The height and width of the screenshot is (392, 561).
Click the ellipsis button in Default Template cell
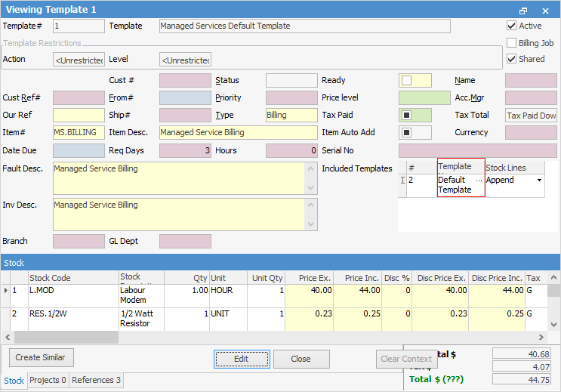point(479,181)
